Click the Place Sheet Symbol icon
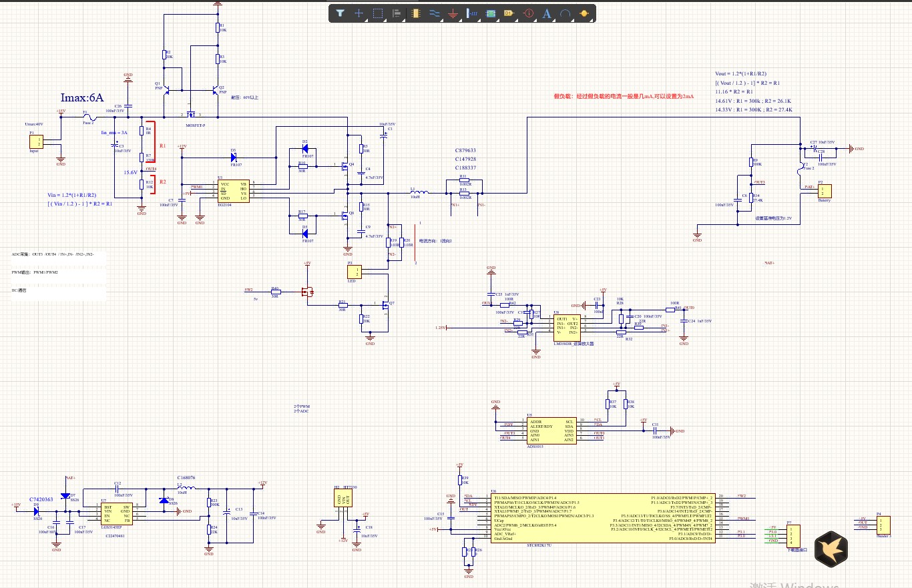The image size is (912, 588). tap(491, 13)
